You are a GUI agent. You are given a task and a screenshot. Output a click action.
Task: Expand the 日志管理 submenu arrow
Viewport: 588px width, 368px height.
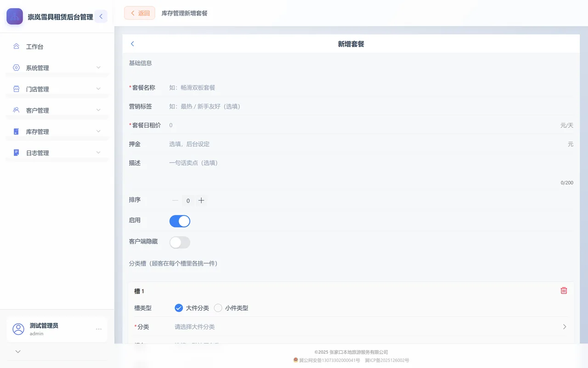click(x=98, y=153)
